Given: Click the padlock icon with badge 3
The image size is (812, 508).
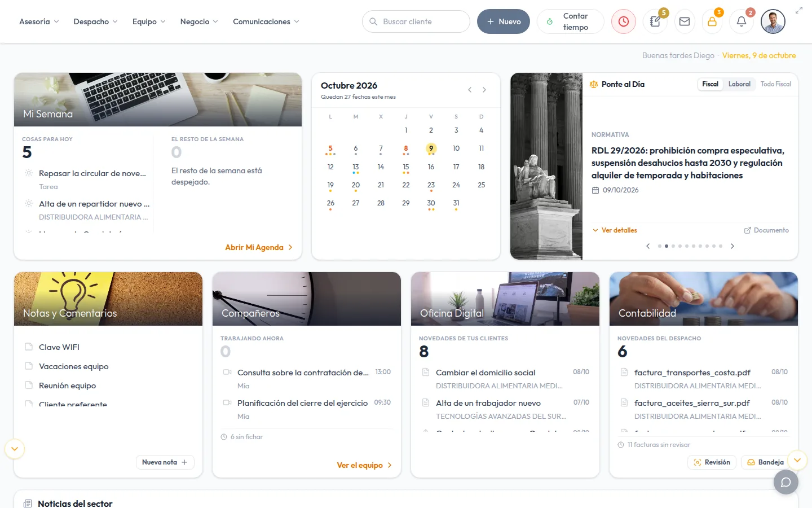Looking at the screenshot, I should [x=712, y=21].
